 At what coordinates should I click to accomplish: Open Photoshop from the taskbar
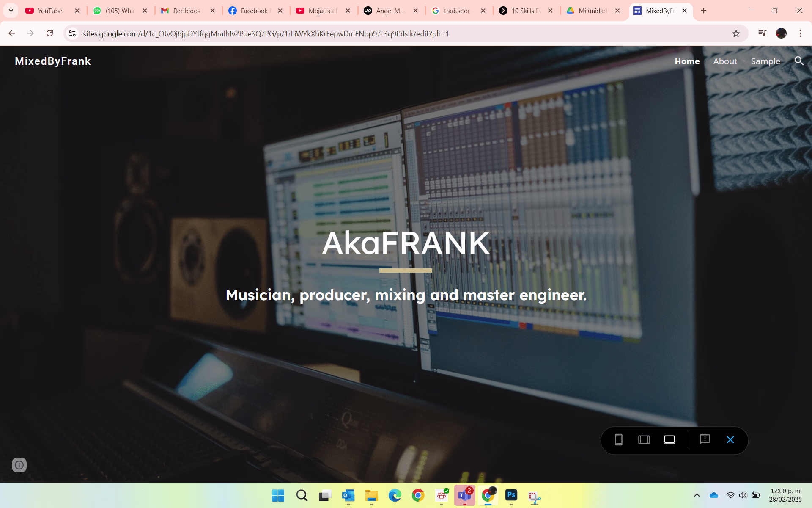511,495
